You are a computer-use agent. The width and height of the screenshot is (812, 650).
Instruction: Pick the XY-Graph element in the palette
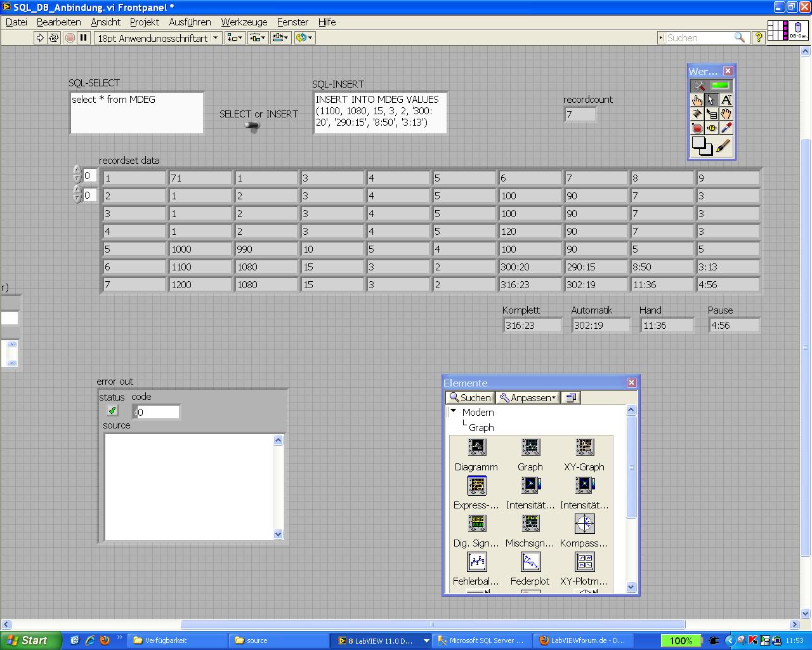[x=584, y=454]
